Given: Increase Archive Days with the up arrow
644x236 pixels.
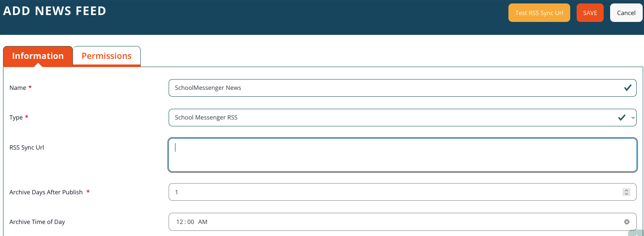Looking at the screenshot, I should (x=626, y=190).
